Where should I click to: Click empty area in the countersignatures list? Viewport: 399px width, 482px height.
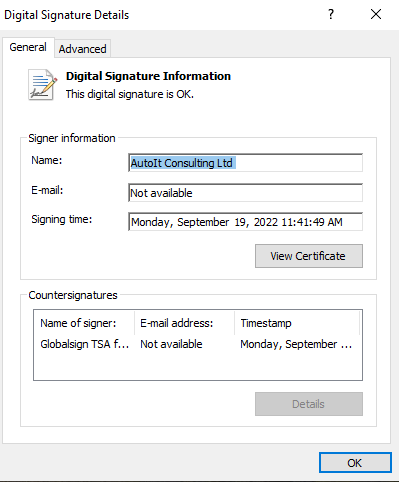198,366
